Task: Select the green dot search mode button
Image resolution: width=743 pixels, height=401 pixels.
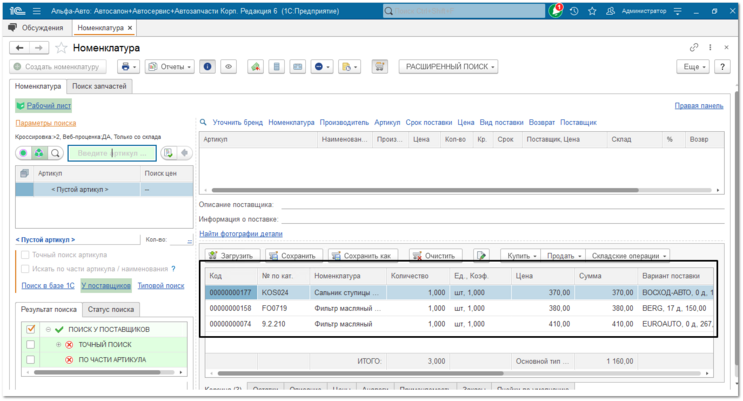Action: click(x=23, y=153)
